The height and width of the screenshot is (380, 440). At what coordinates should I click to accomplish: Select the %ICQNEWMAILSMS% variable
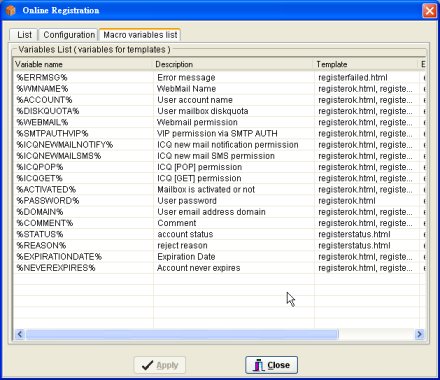[59, 156]
